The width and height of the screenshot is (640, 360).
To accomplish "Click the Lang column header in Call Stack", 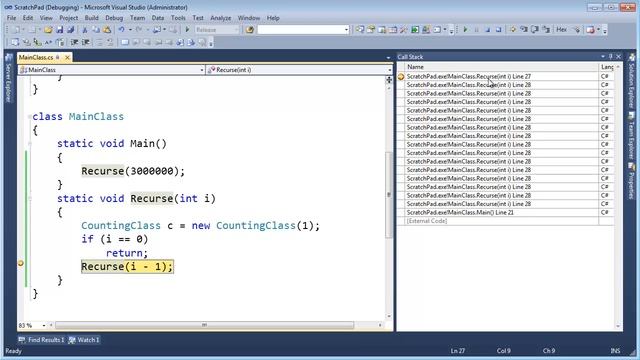I will (x=608, y=67).
